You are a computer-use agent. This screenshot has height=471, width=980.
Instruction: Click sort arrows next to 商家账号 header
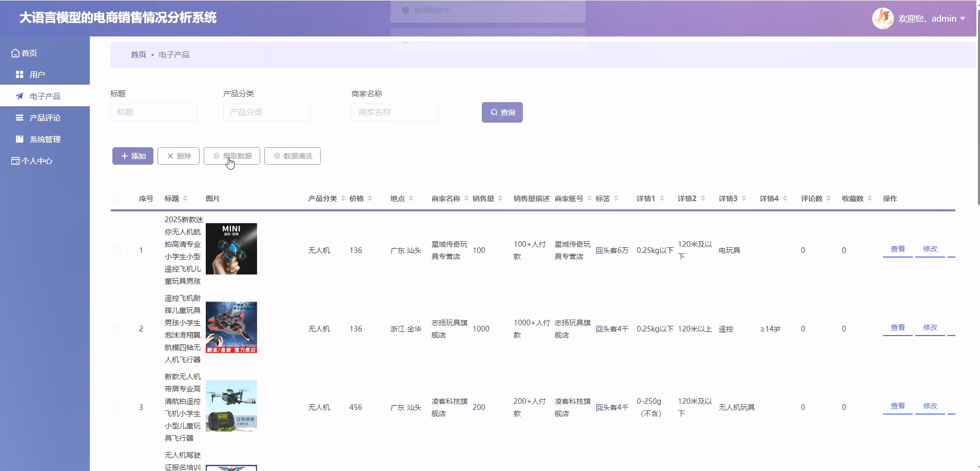click(590, 199)
